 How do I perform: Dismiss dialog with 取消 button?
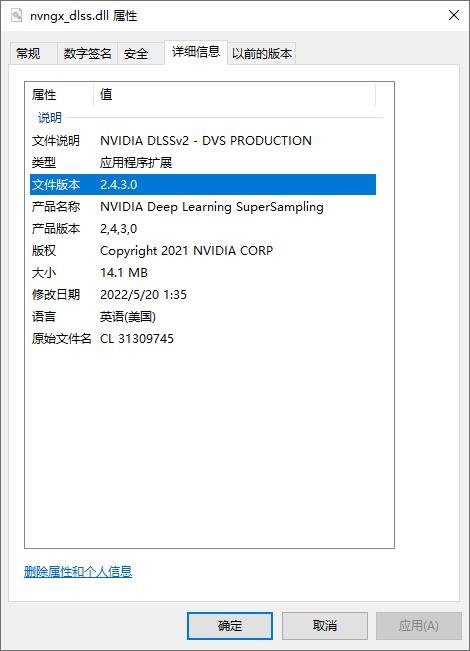tap(325, 626)
